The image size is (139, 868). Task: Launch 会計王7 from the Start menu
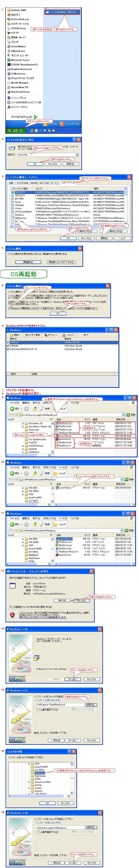[x=13, y=15]
